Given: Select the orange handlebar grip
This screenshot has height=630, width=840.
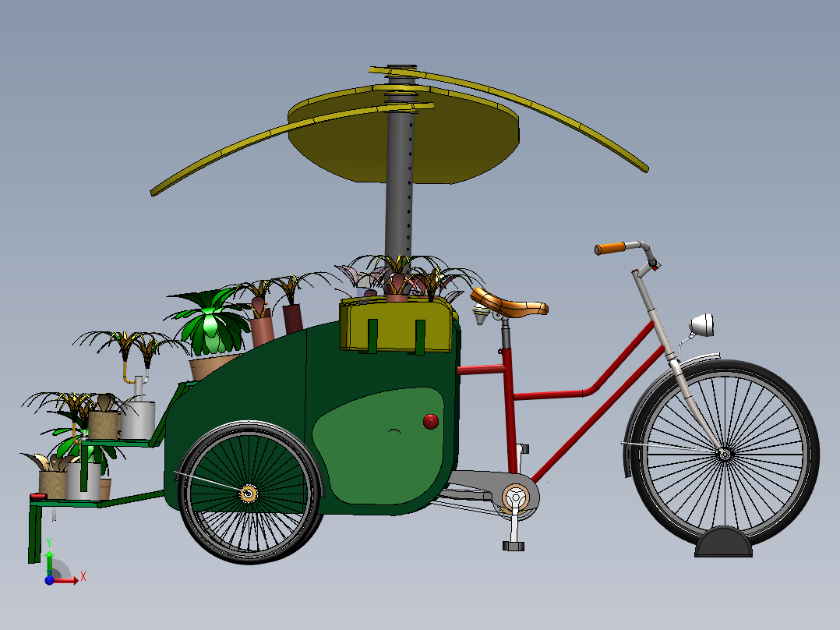Looking at the screenshot, I should pos(609,248).
